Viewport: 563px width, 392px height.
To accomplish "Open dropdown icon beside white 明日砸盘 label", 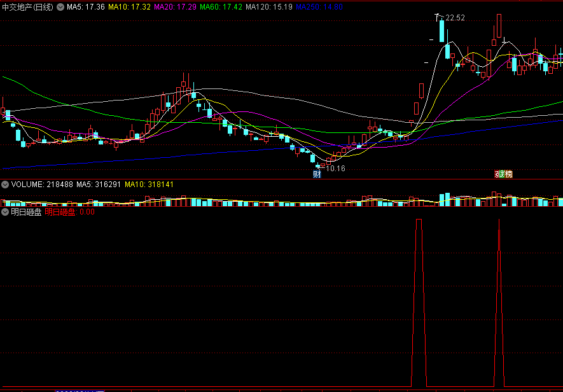I will tap(5, 212).
